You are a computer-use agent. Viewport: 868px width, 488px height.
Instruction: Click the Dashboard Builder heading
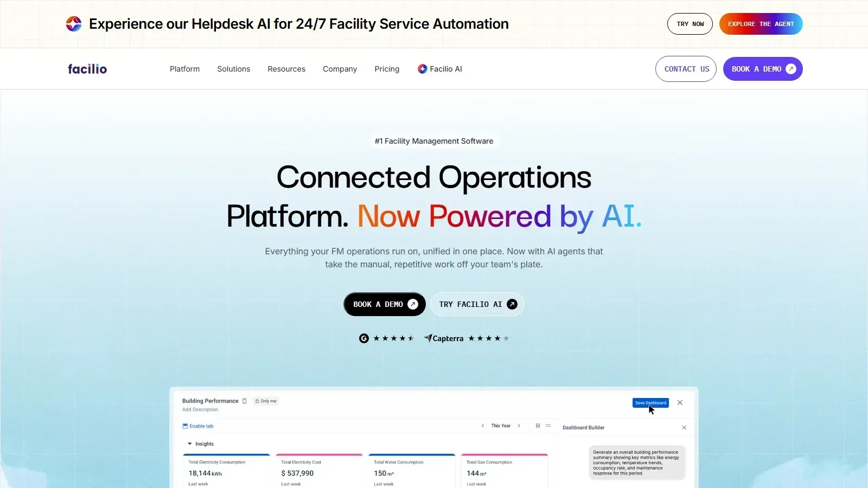[583, 428]
